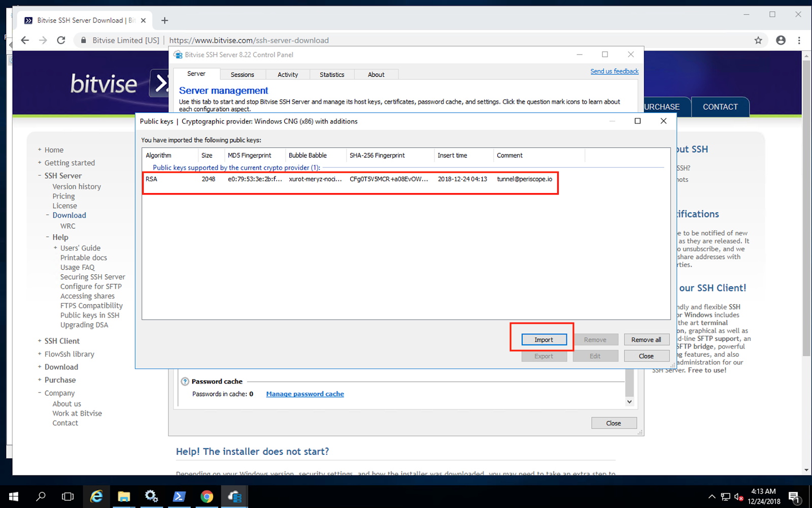Open a new Chrome tab
The width and height of the screenshot is (812, 508).
click(x=164, y=20)
